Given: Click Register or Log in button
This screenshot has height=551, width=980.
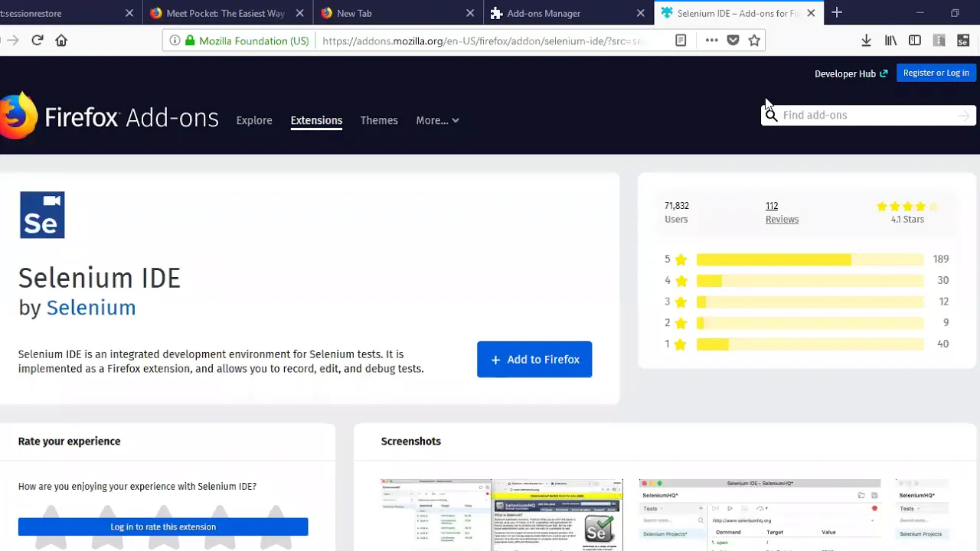Looking at the screenshot, I should (936, 73).
